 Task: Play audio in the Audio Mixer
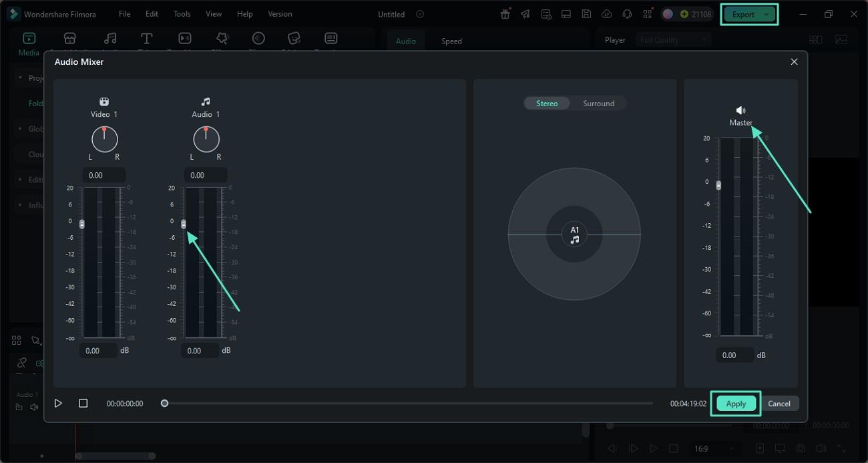pos(58,404)
